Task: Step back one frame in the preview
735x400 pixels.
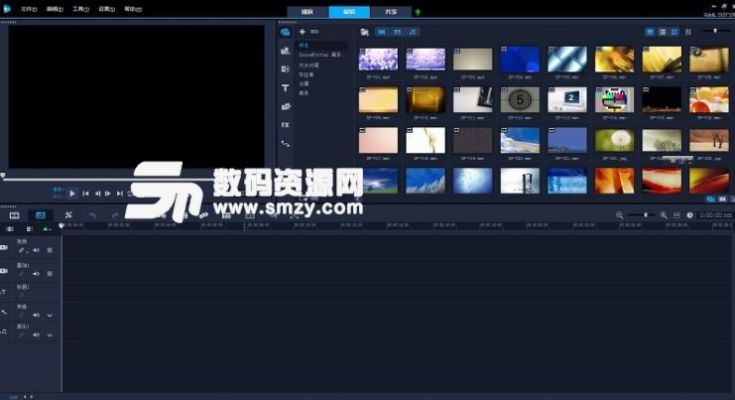Action: [x=98, y=193]
